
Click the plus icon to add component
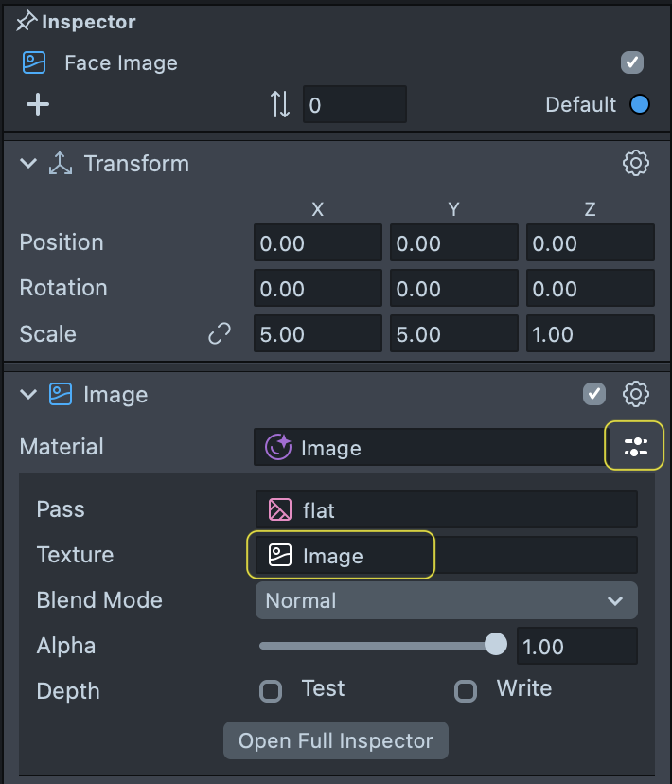click(38, 104)
